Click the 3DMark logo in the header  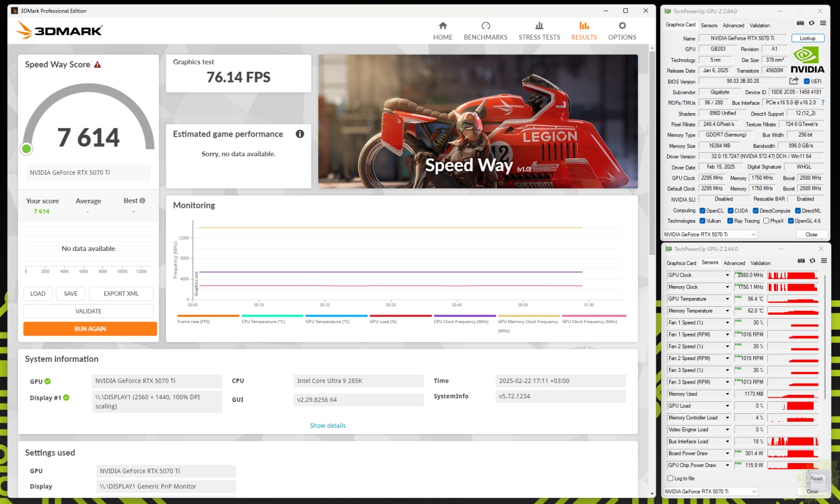click(59, 30)
